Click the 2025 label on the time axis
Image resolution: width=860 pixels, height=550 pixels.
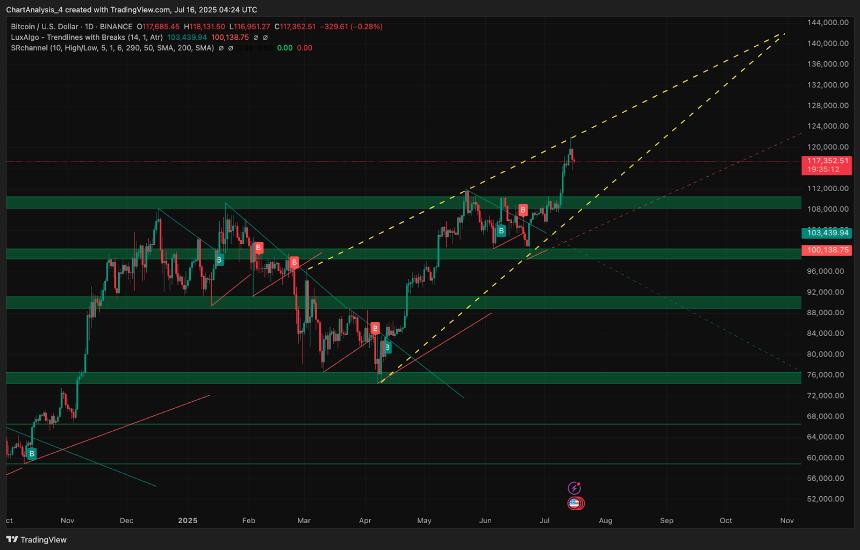pos(188,520)
